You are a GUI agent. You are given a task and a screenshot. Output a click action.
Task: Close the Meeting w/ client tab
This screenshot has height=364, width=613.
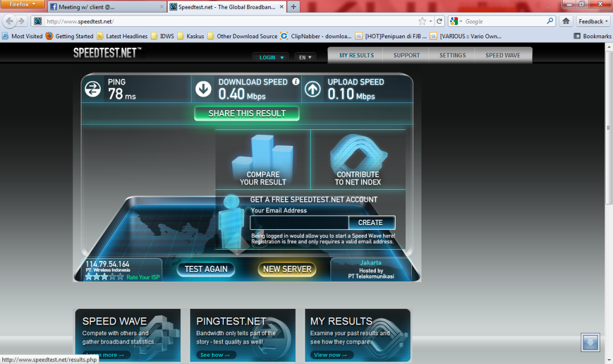pos(162,7)
